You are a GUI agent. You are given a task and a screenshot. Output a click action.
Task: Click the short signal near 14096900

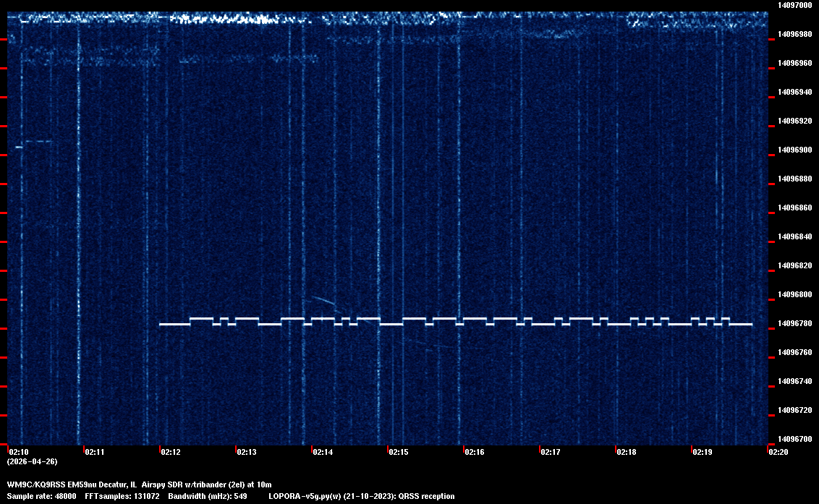tap(20, 147)
